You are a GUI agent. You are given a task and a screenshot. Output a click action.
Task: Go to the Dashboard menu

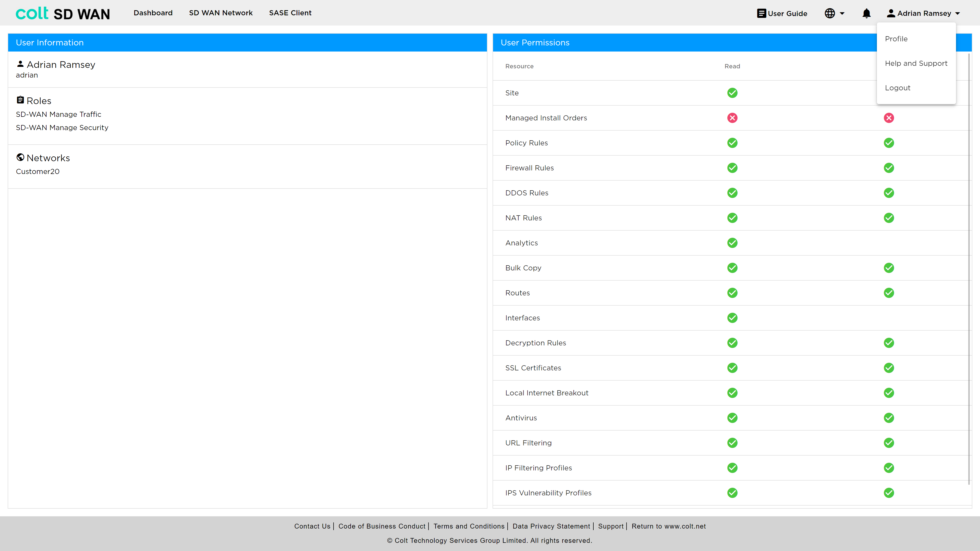pos(153,13)
